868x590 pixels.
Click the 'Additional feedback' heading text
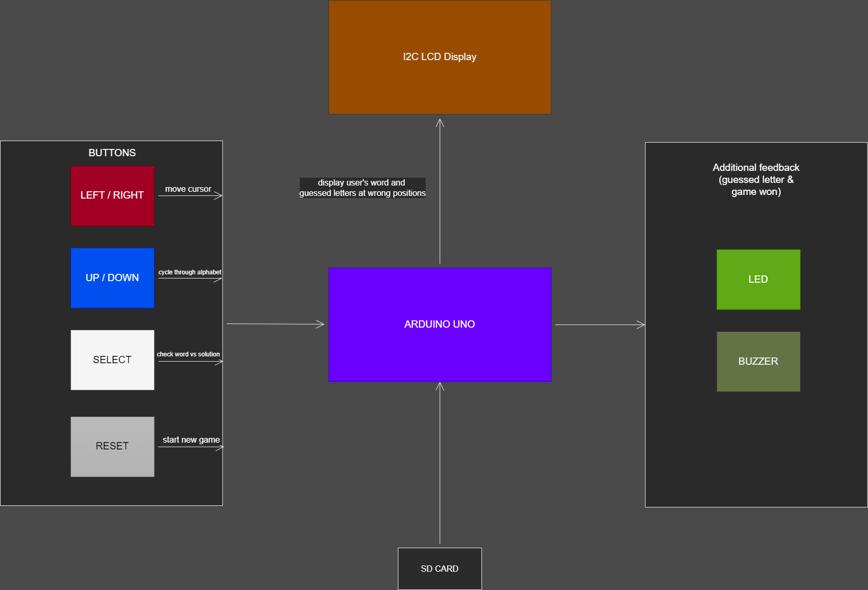point(756,180)
